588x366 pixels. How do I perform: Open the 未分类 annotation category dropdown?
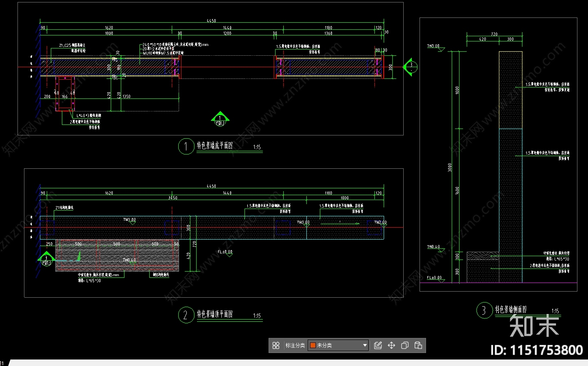364,345
